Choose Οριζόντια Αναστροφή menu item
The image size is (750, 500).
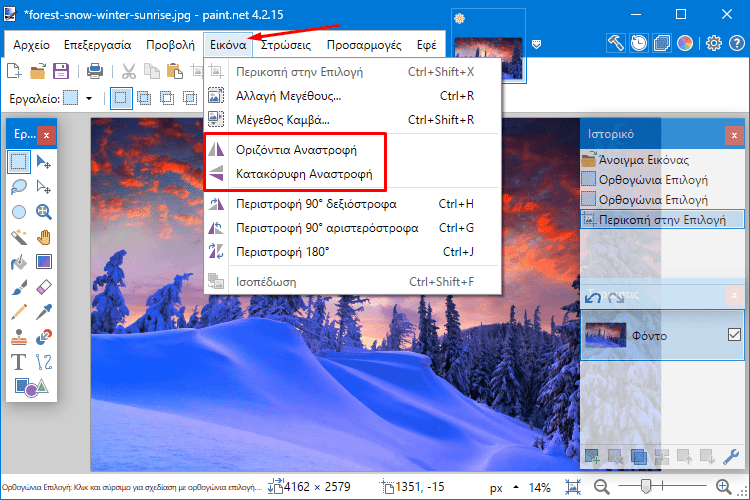click(352, 150)
